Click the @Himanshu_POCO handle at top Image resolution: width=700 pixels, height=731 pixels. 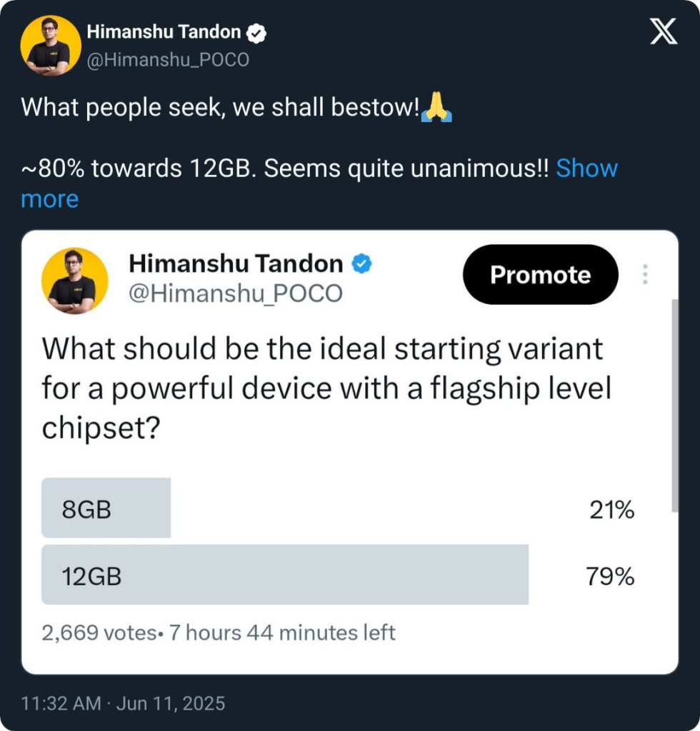pos(168,60)
